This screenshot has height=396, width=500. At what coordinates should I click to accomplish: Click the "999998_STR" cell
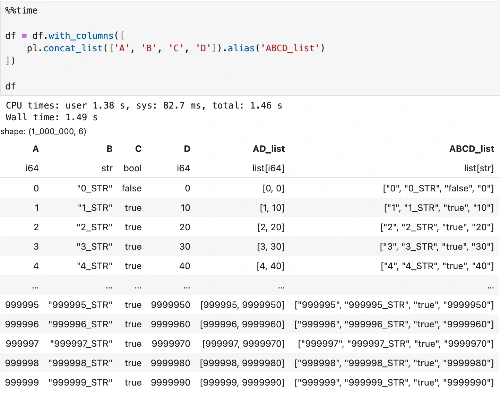point(80,363)
